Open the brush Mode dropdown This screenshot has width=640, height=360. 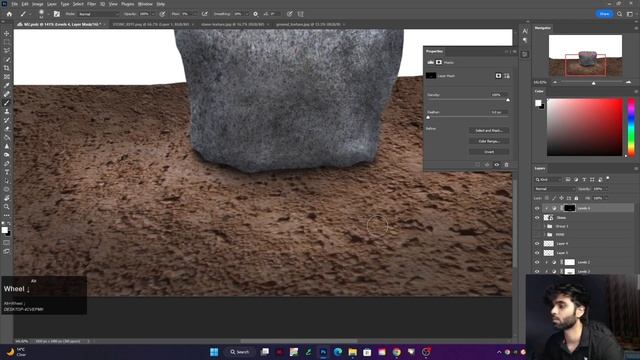tap(98, 14)
